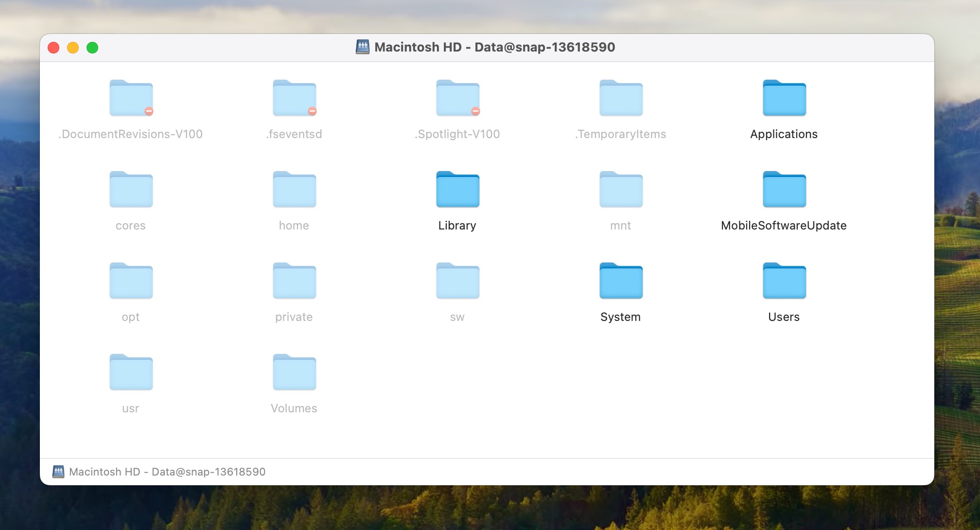Click the green full-screen window button
The width and height of the screenshot is (980, 530).
92,48
